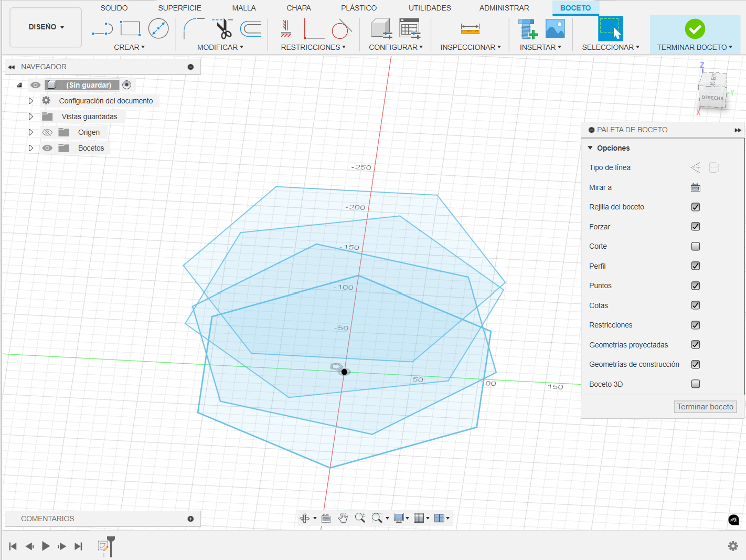Switch to the PLÁSTICO tab

[x=359, y=8]
